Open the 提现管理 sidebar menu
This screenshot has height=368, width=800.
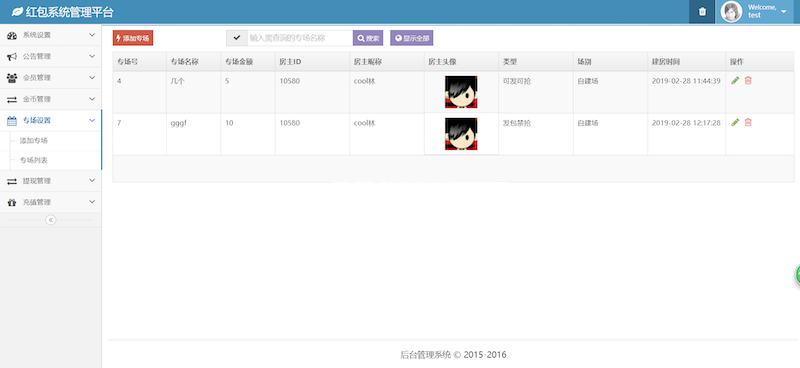click(x=51, y=181)
